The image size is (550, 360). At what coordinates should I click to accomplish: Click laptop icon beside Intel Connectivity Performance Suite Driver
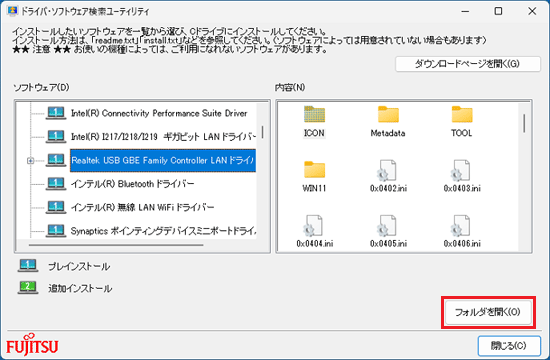tap(56, 113)
